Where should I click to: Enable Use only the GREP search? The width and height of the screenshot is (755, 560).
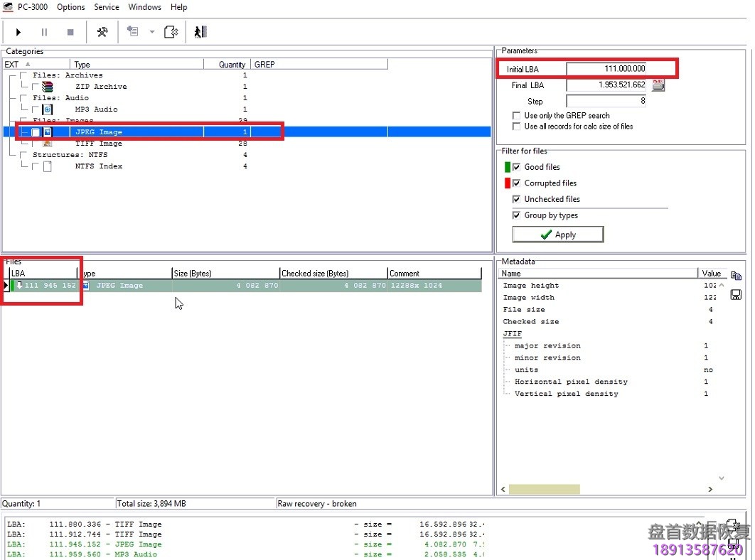[516, 115]
